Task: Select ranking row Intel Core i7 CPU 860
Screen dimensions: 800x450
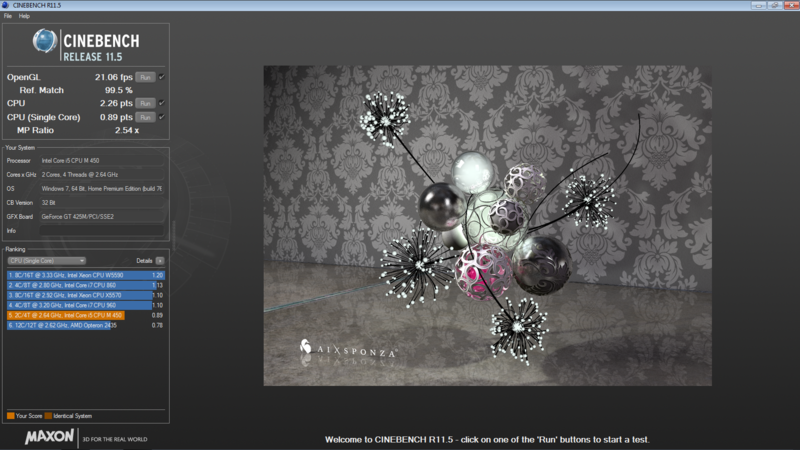Action: (86, 285)
